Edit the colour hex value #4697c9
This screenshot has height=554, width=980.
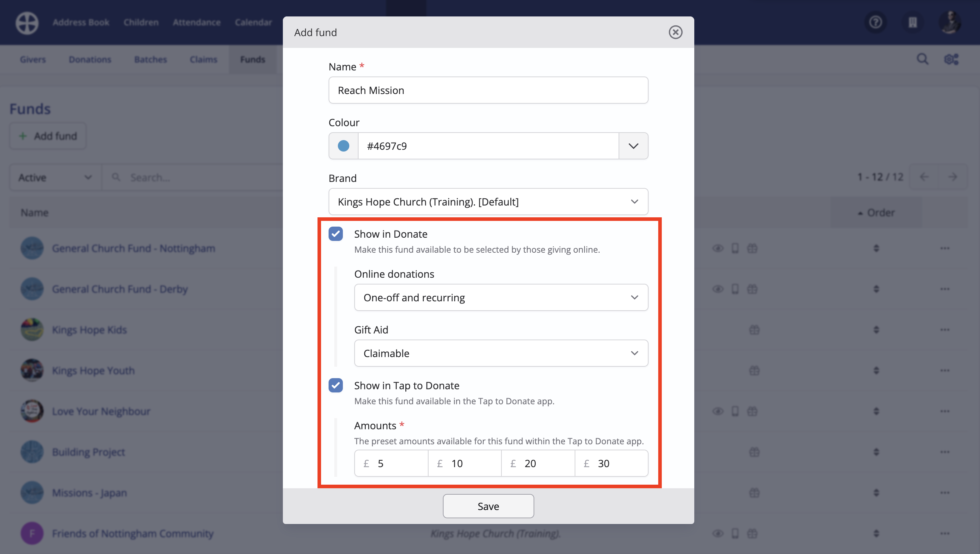pyautogui.click(x=488, y=146)
